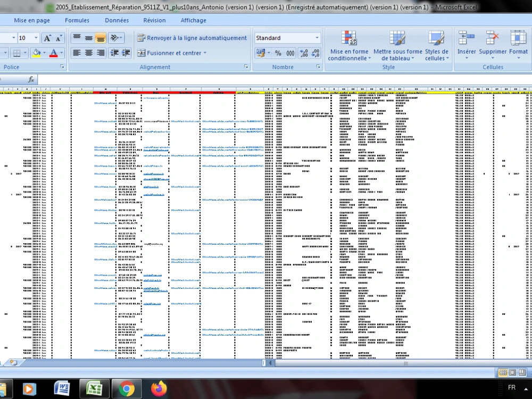Click horizontal scrollbar left arrow

(x=270, y=363)
